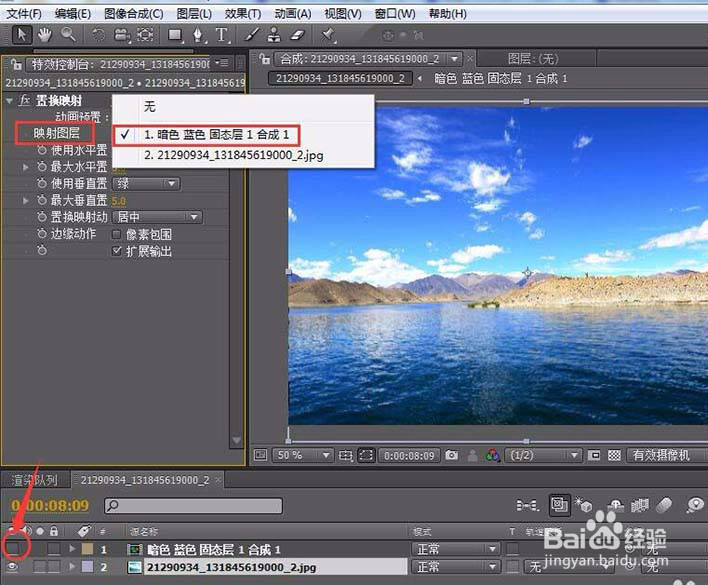708x585 pixels.
Task: Select the Clone Stamp tool
Action: pyautogui.click(x=274, y=35)
